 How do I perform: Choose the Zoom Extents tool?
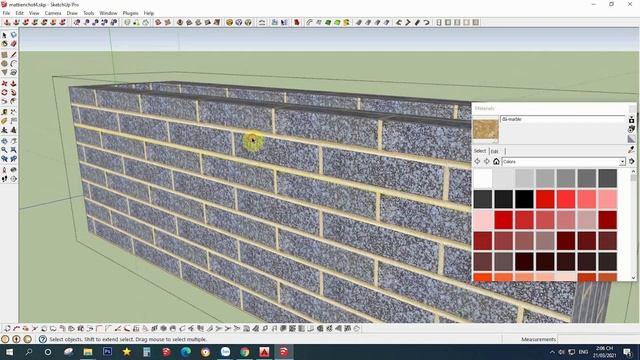(13, 150)
